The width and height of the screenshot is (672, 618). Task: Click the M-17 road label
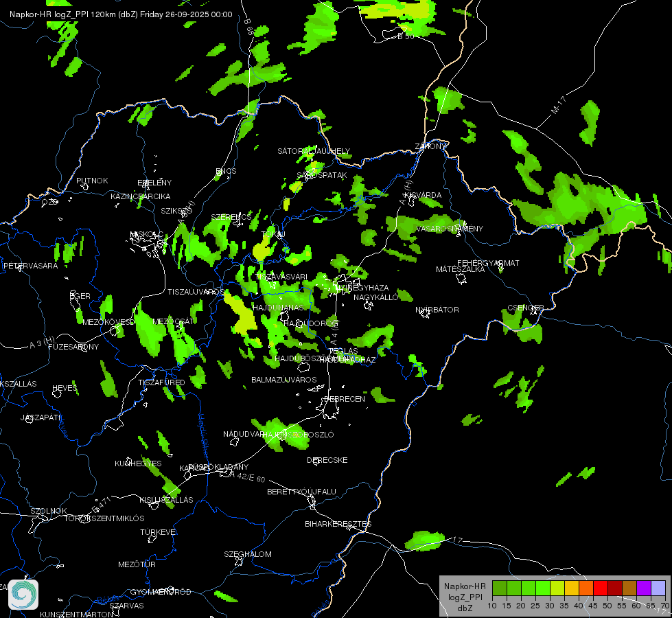pyautogui.click(x=559, y=105)
